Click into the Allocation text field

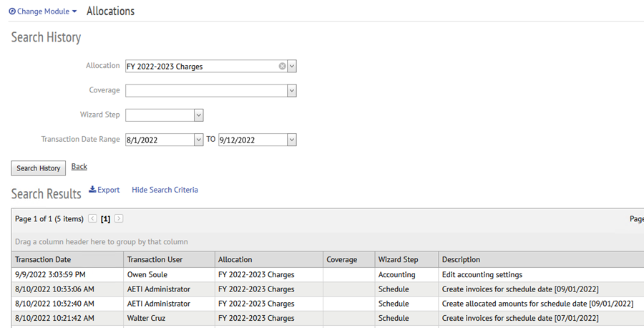coord(202,66)
